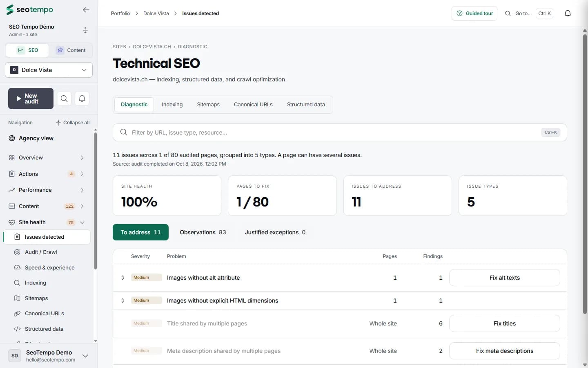Viewport: 588px width, 368px height.
Task: Click Fix alt texts button
Action: [x=505, y=278]
